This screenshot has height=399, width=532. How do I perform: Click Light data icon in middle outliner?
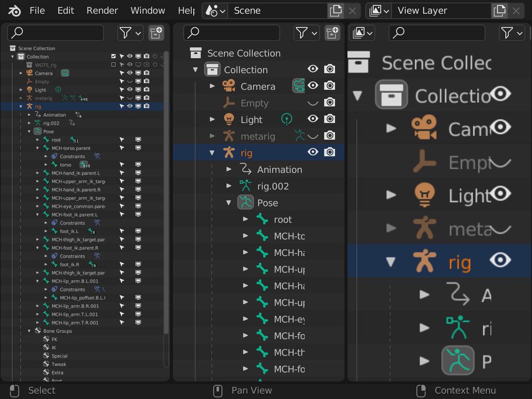tap(287, 119)
